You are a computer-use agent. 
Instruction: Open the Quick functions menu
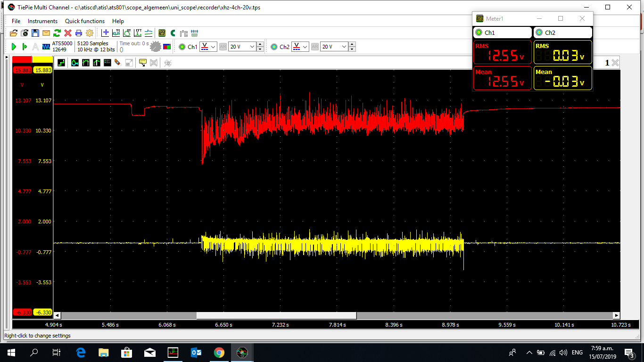click(x=85, y=21)
